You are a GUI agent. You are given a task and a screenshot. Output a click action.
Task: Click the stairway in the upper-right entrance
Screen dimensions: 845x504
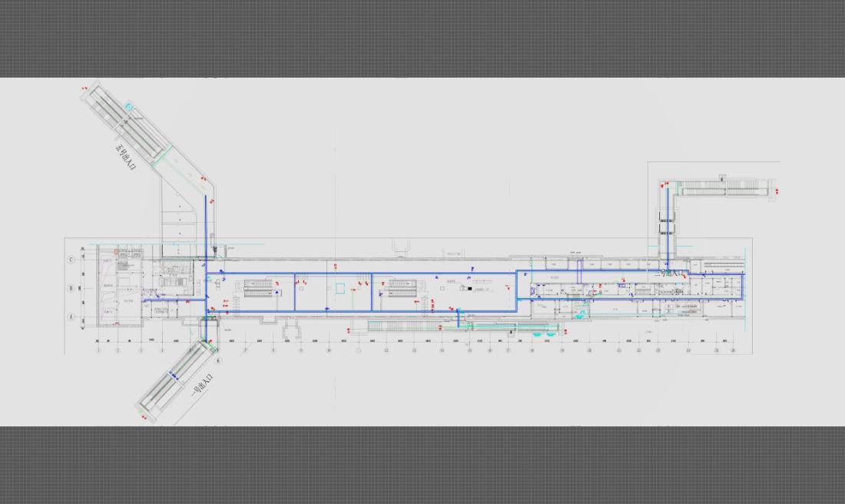click(724, 187)
